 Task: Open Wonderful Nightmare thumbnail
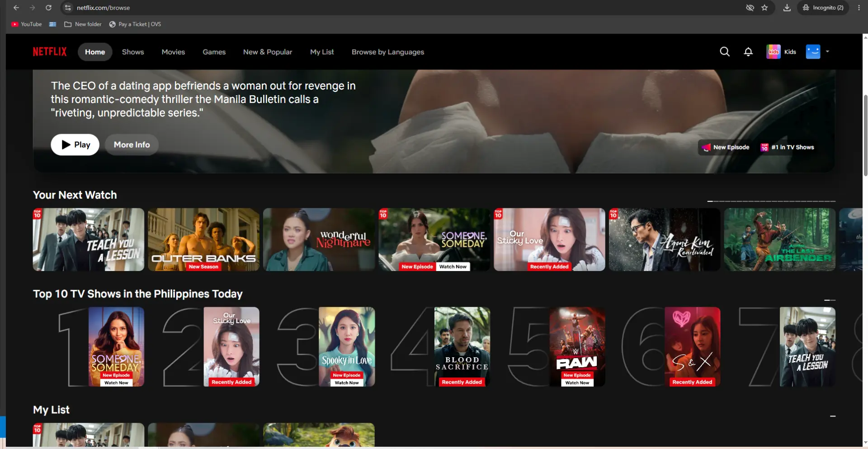[x=319, y=239]
